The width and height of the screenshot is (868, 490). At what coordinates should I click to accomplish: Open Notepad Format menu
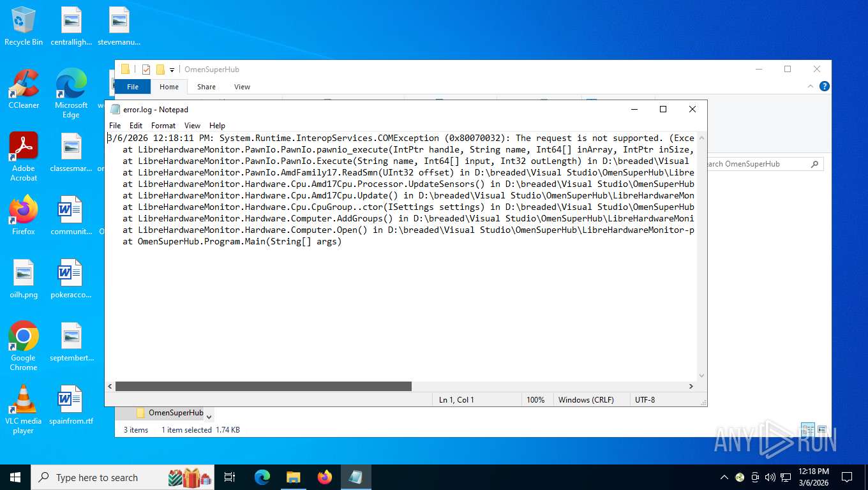point(163,126)
